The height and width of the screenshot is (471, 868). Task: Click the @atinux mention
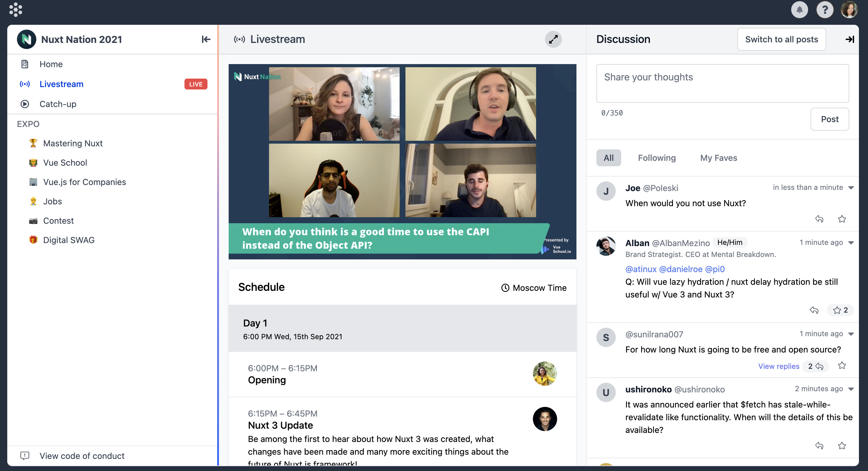641,269
